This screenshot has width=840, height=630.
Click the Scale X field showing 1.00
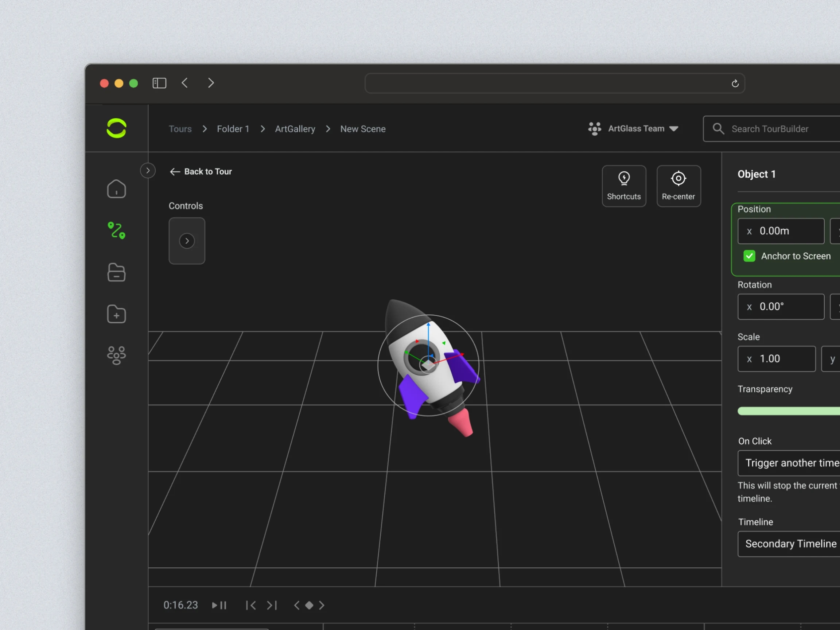pyautogui.click(x=777, y=359)
